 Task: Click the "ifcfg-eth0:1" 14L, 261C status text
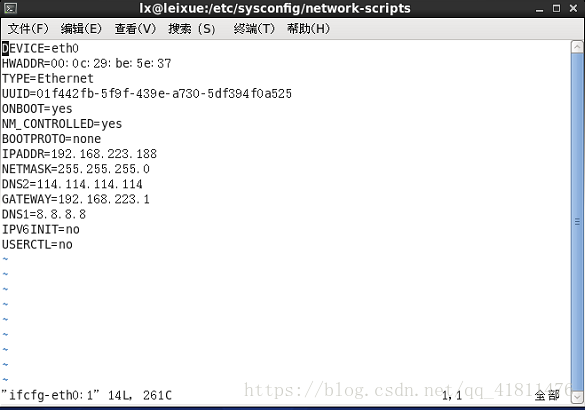(x=87, y=395)
